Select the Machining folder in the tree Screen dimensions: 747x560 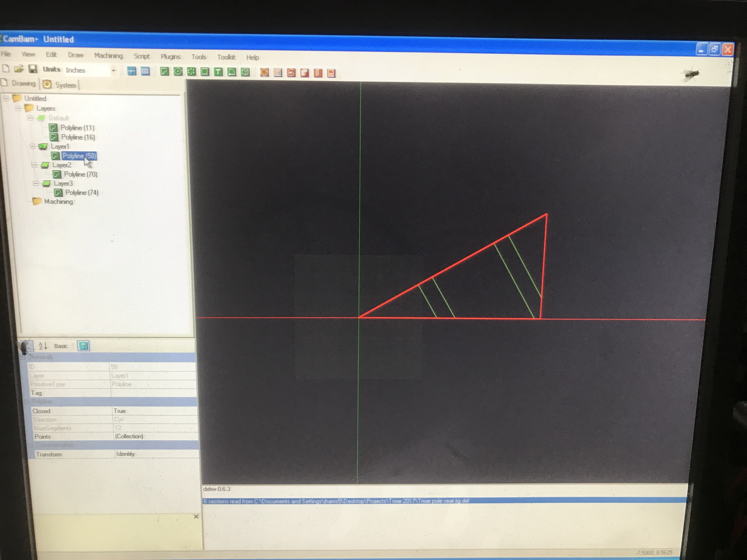58,201
